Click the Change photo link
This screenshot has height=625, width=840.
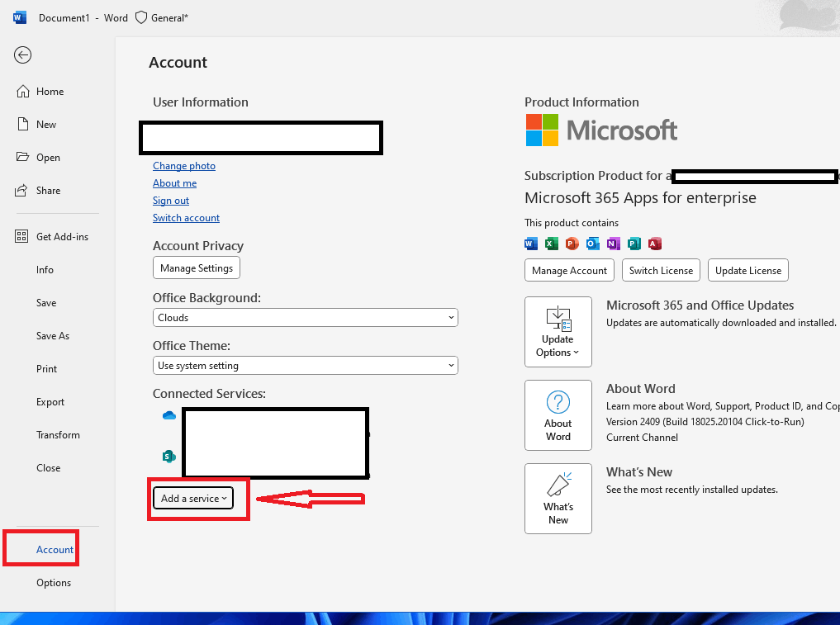(x=183, y=166)
